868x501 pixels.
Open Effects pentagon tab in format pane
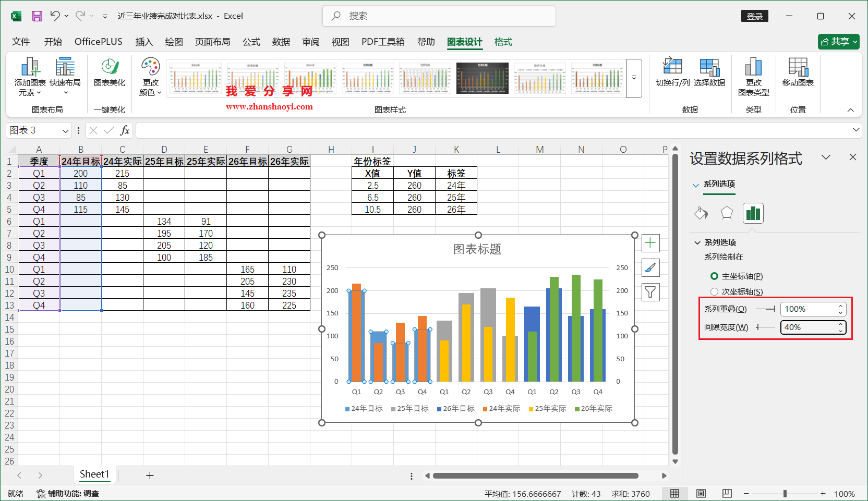[x=727, y=213]
